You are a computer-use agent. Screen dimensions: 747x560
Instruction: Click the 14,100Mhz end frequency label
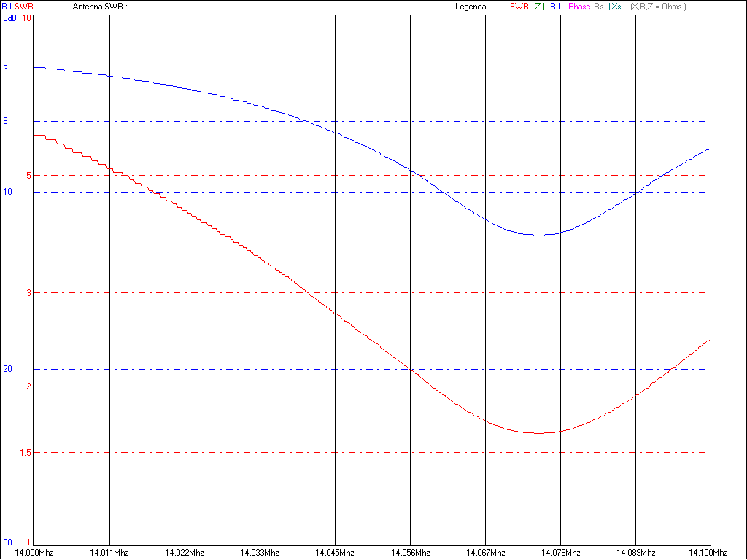tap(709, 553)
